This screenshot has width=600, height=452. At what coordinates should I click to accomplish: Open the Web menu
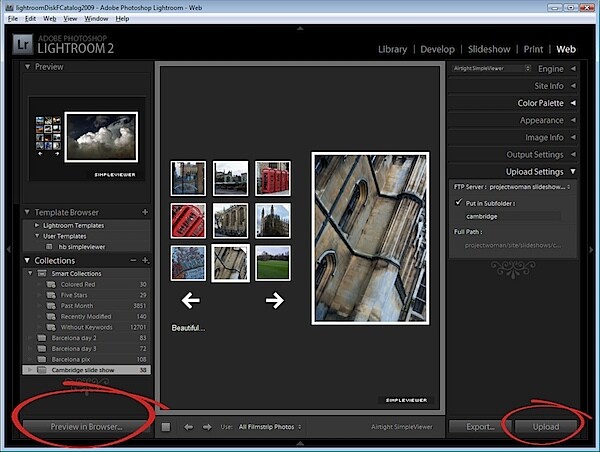(49, 19)
